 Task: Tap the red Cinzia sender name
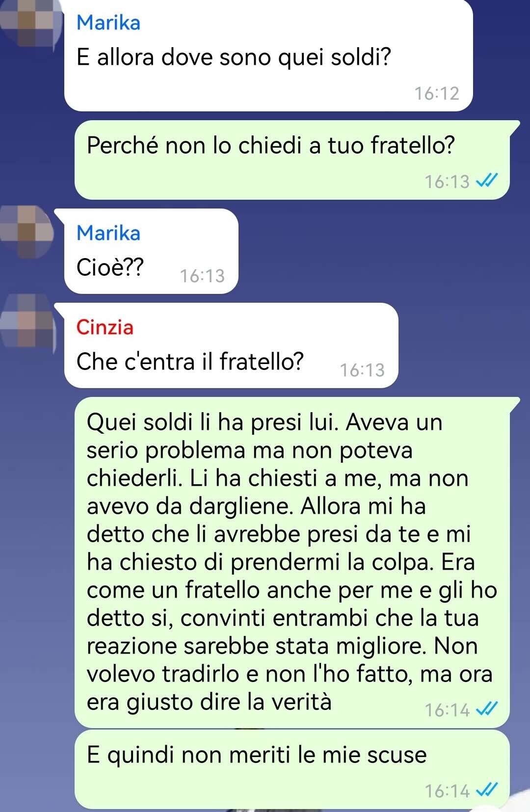click(105, 327)
